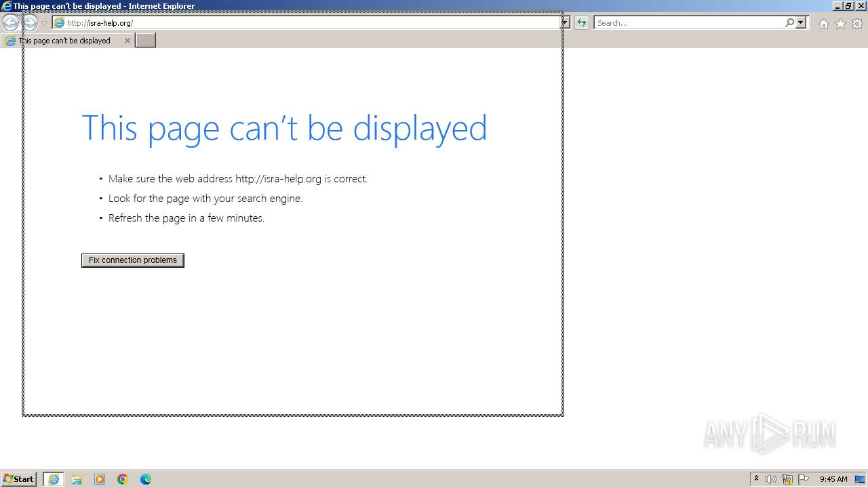Open a new blank tab button
868x488 pixels.
point(145,41)
